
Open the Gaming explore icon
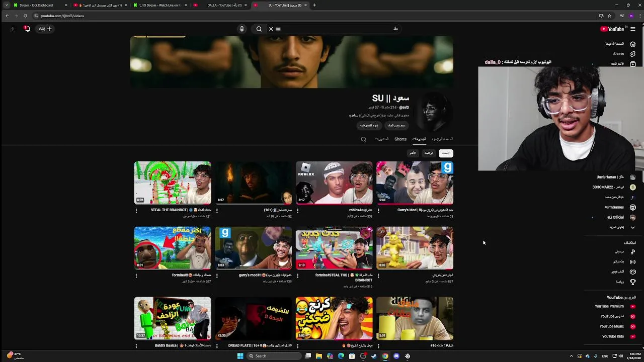click(x=632, y=271)
